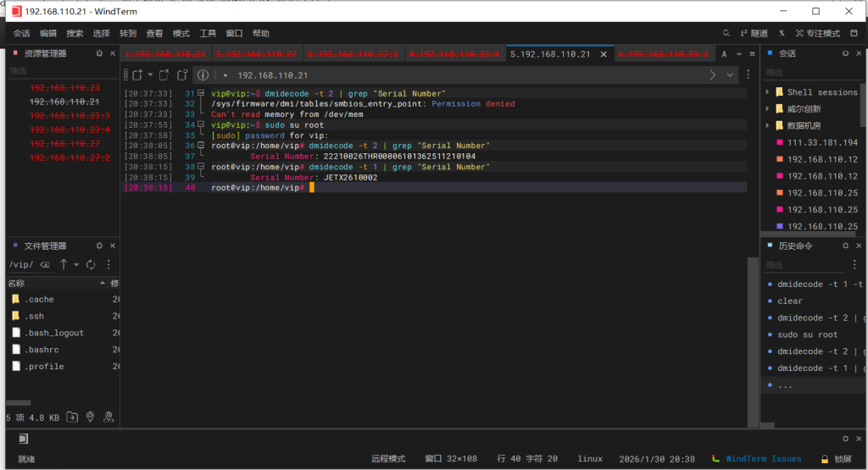Add a new tab with the plus icon
This screenshot has width=868, height=470.
coord(738,54)
